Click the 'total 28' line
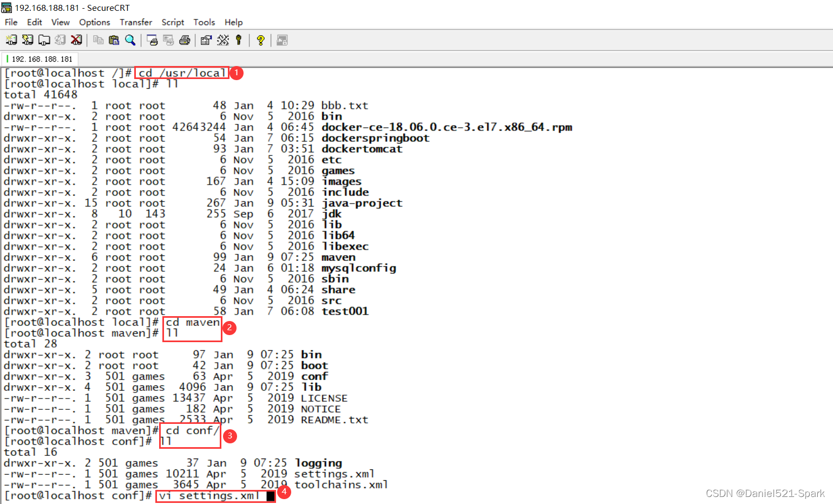Viewport: 833px width, 504px height. click(30, 344)
